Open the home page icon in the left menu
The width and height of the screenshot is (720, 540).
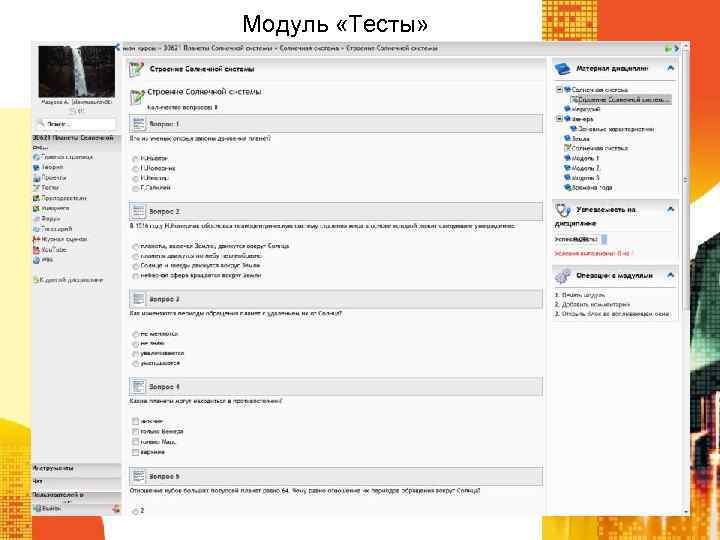pyautogui.click(x=36, y=157)
